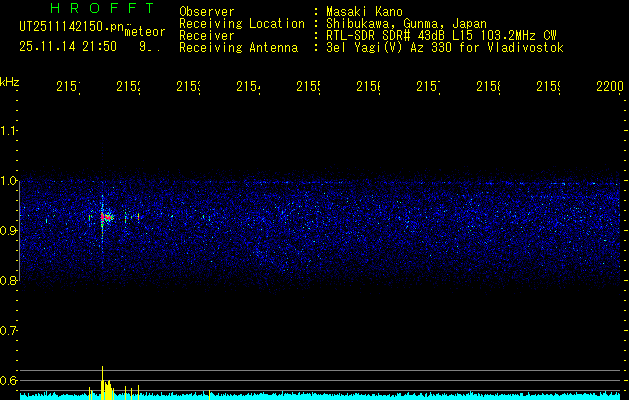The width and height of the screenshot is (629, 400).
Task: Click the green HROFFT title
Action: click(x=103, y=8)
